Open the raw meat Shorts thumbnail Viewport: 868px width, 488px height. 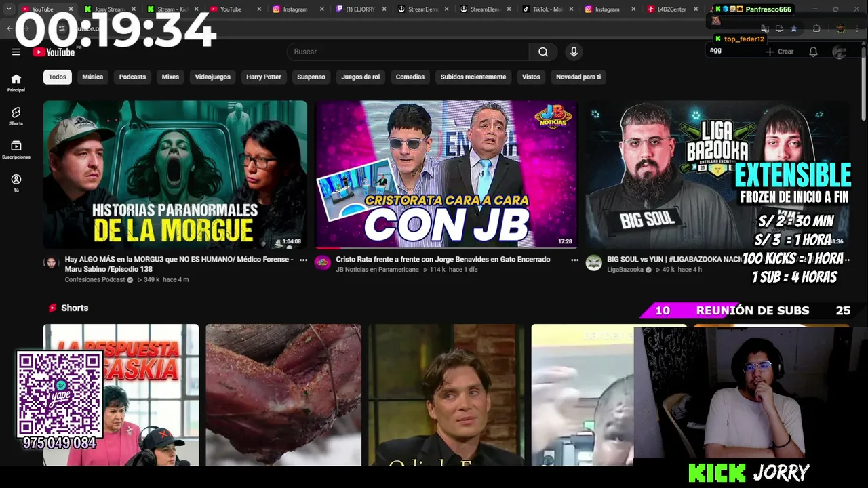click(x=283, y=395)
